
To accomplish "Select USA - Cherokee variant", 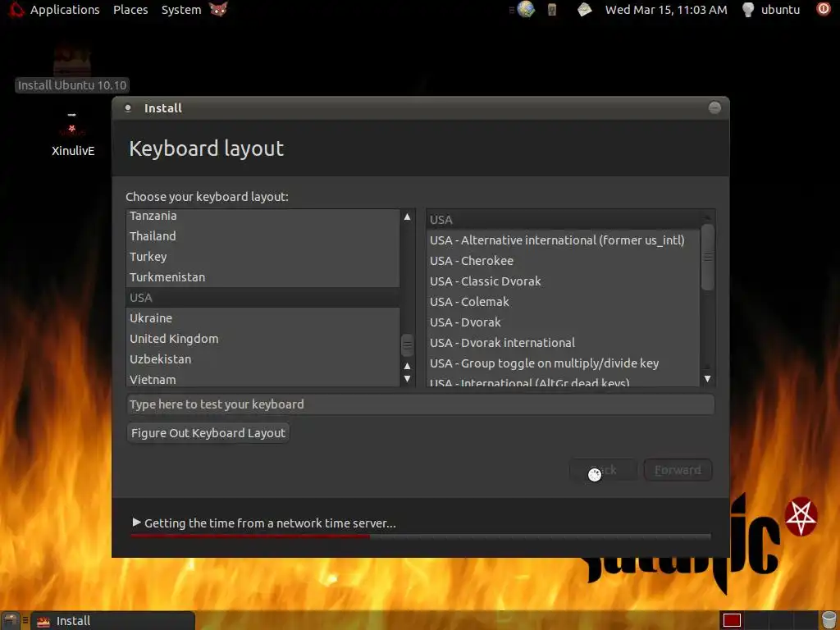I will pyautogui.click(x=563, y=261).
